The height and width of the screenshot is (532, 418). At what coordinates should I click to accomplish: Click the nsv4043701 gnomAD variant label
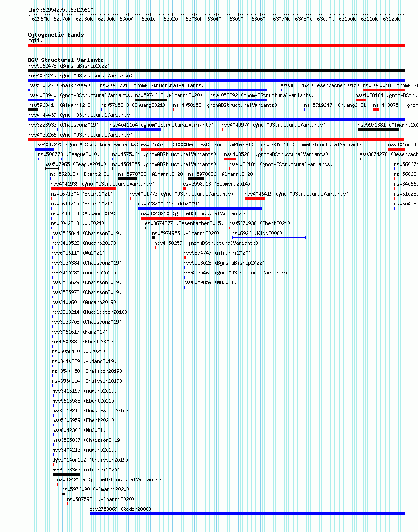tap(152, 85)
